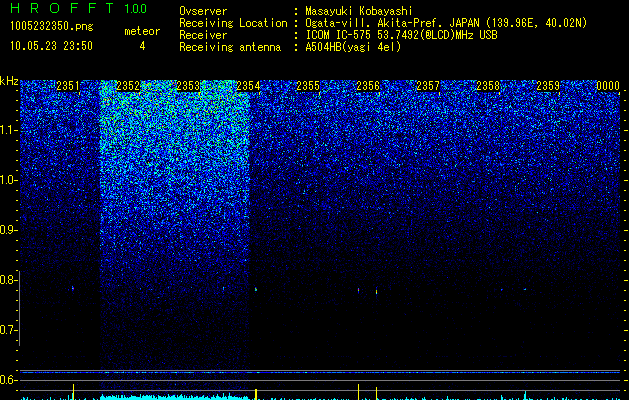629x400 pixels.
Task: Click the 1.0 kHz axis label
Action: (x=9, y=180)
